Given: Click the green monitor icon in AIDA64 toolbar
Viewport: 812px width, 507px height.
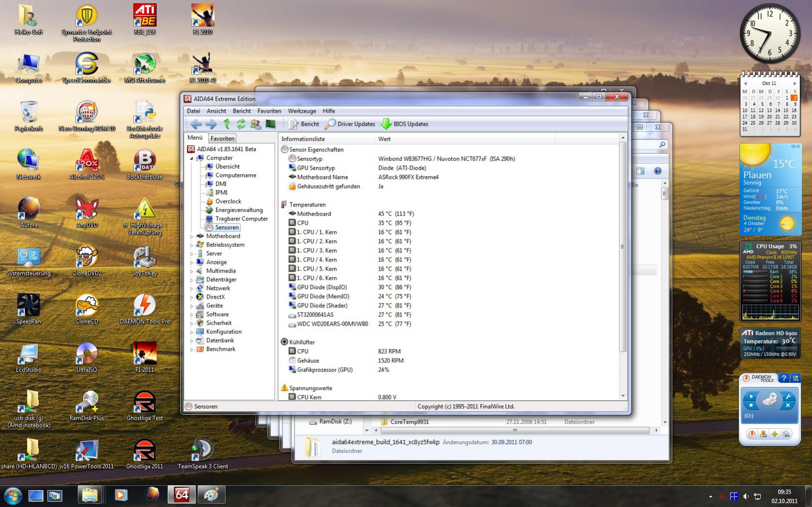Looking at the screenshot, I should 270,124.
